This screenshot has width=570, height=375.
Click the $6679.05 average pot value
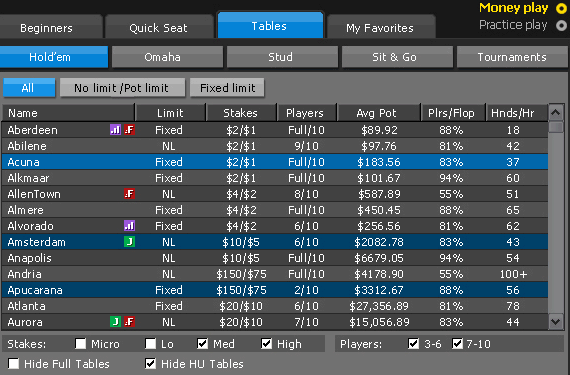click(x=379, y=258)
